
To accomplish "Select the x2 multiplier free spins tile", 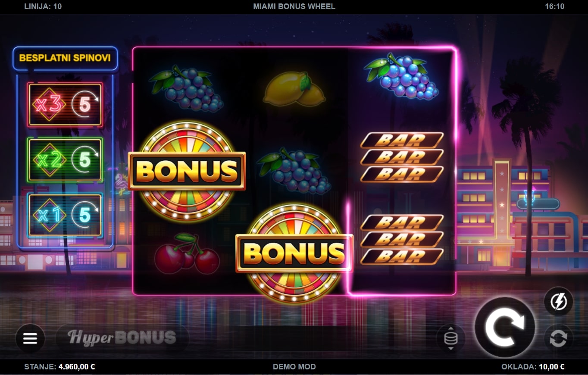I will point(65,160).
